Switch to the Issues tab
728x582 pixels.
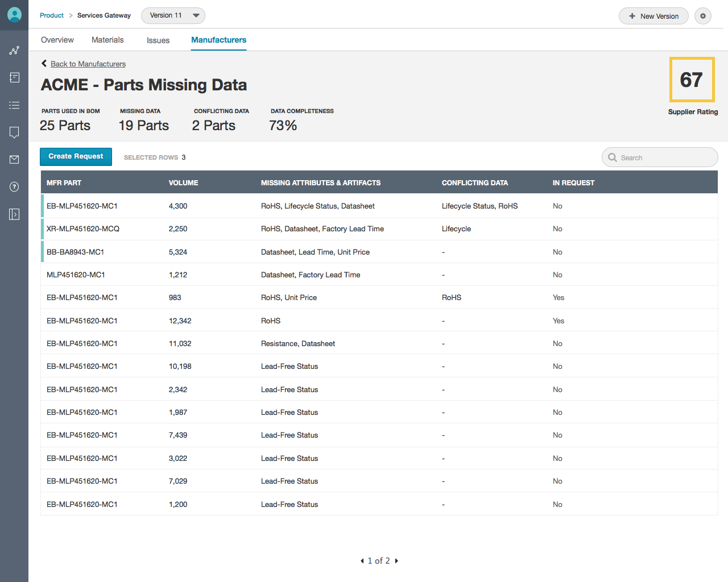158,40
